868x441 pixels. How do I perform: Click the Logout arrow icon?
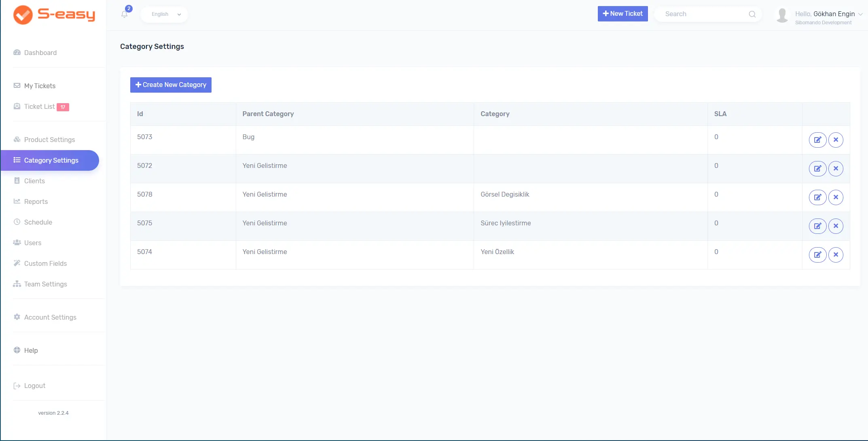(x=17, y=386)
